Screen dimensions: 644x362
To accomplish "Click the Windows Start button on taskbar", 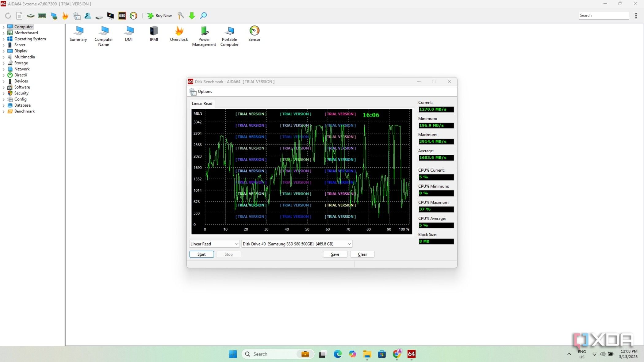I will [233, 354].
